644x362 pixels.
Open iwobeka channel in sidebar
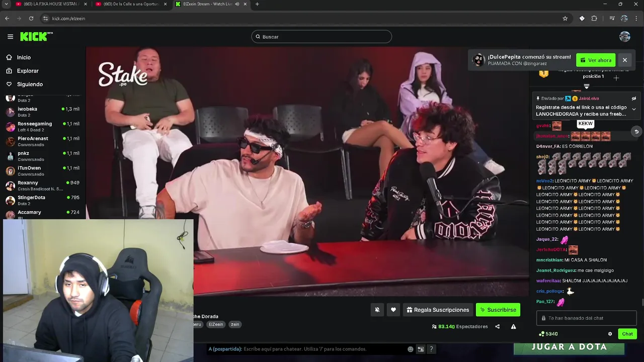pyautogui.click(x=43, y=112)
